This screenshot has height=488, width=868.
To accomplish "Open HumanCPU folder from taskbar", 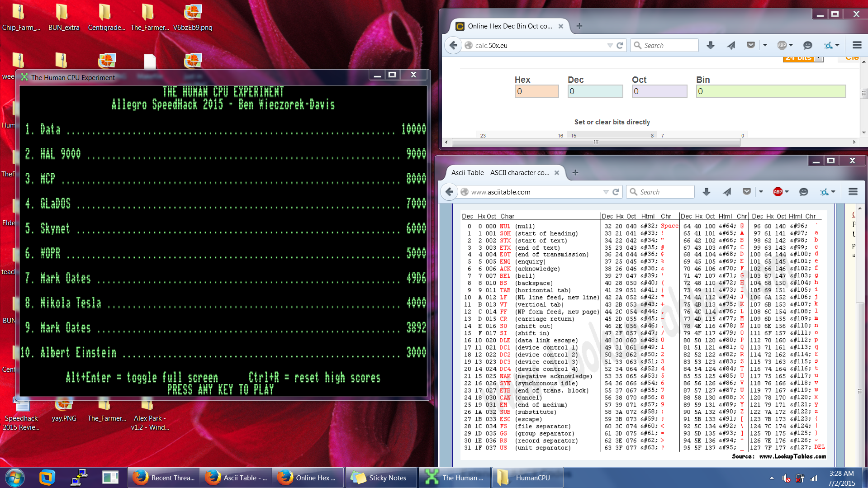I will (526, 478).
